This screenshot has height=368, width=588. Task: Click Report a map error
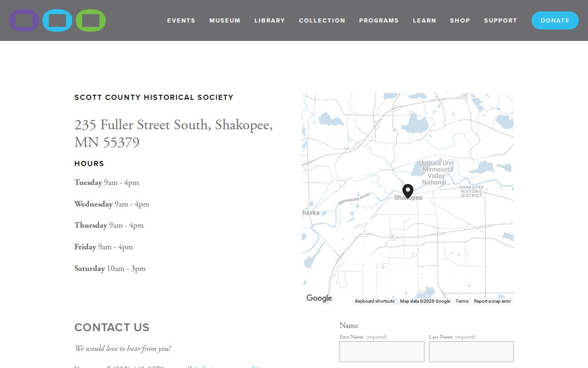pyautogui.click(x=492, y=301)
